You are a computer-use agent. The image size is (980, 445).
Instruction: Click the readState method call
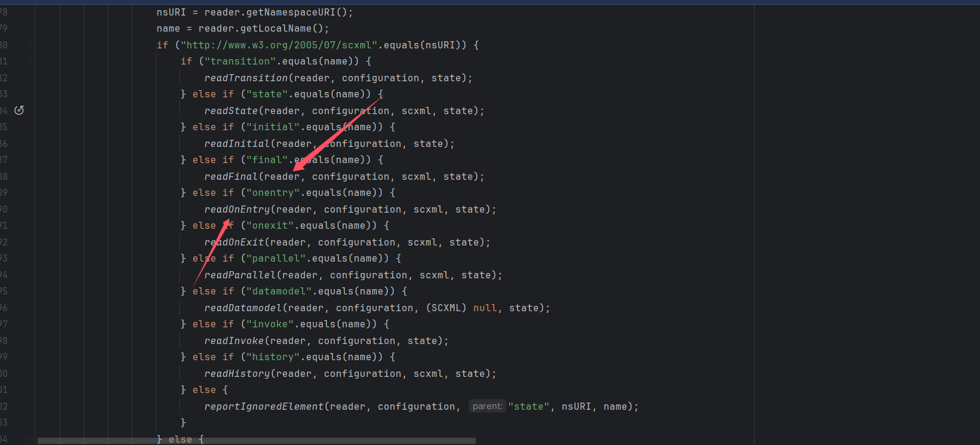(x=231, y=111)
